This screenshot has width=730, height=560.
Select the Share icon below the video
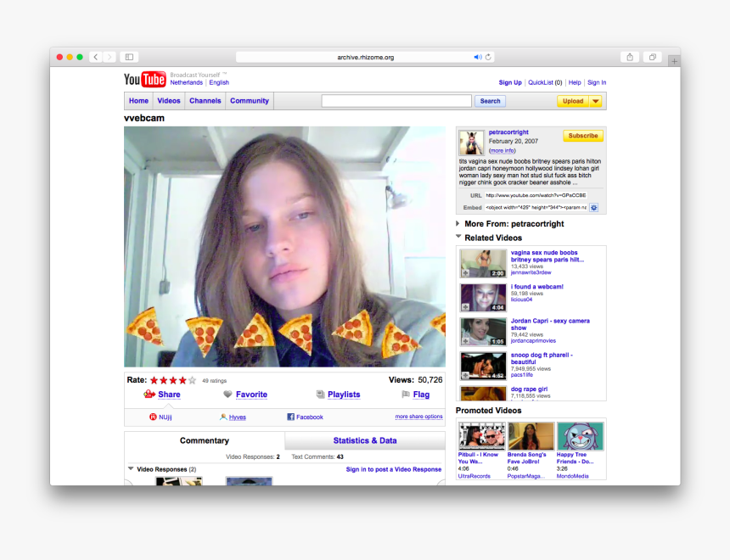149,395
